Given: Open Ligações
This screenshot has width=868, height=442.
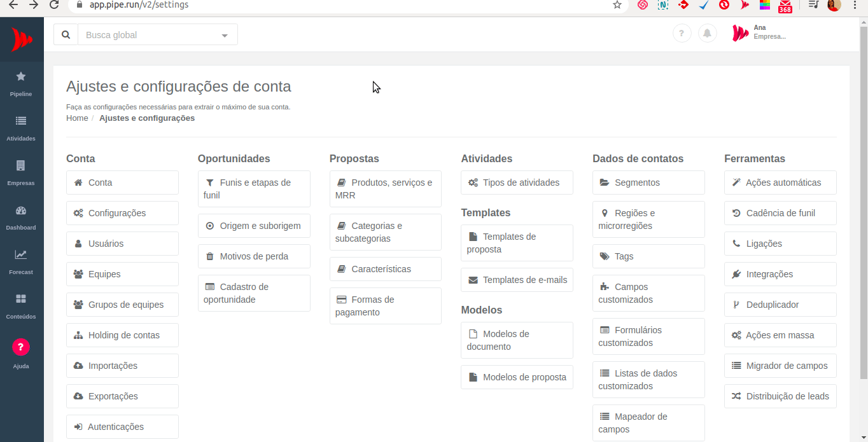Looking at the screenshot, I should [x=780, y=244].
